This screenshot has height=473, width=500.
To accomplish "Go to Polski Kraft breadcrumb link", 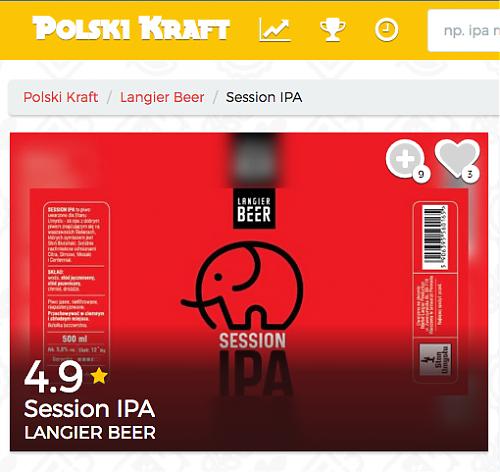I will click(60, 97).
